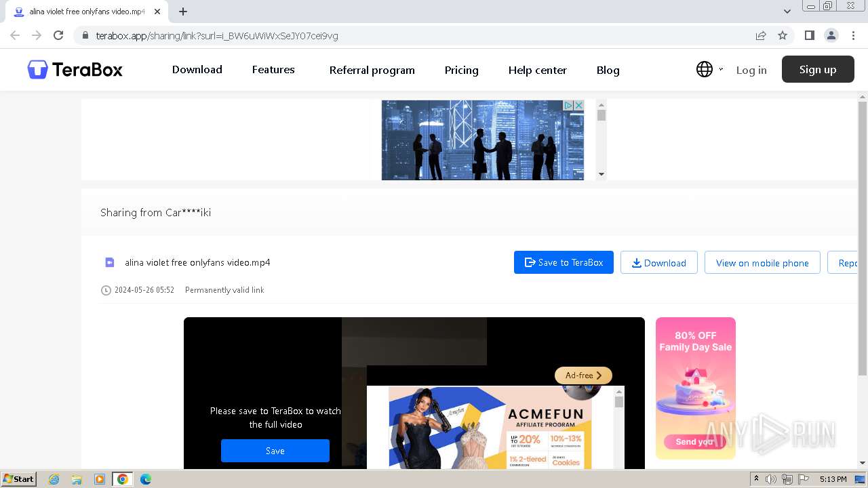Toggle Chrome side panel icon
868x488 pixels.
pyautogui.click(x=809, y=35)
